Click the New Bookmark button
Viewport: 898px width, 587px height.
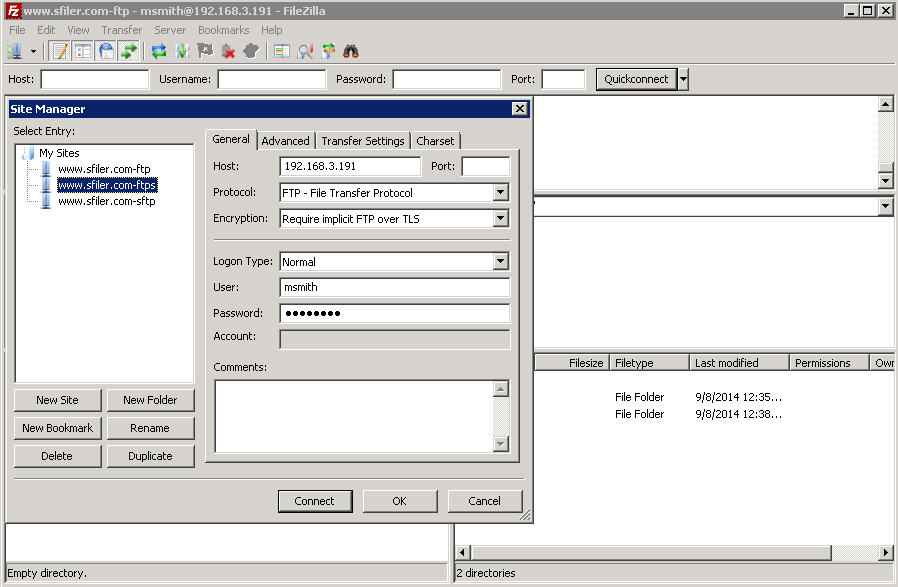click(x=57, y=428)
